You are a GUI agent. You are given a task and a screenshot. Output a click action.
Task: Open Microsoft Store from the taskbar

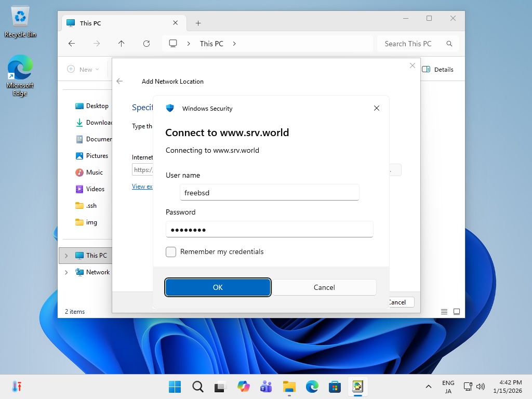point(335,387)
